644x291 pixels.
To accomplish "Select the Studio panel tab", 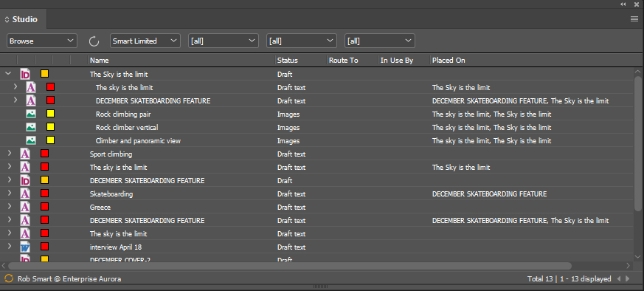I will [24, 19].
